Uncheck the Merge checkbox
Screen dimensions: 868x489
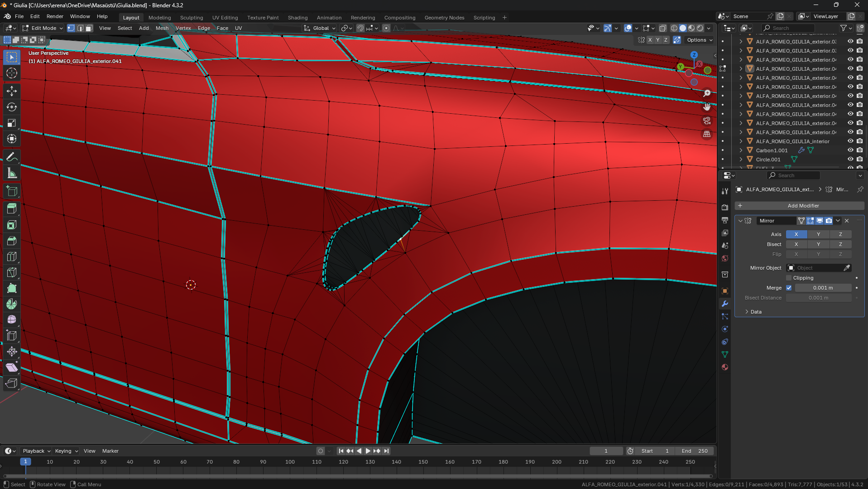789,288
